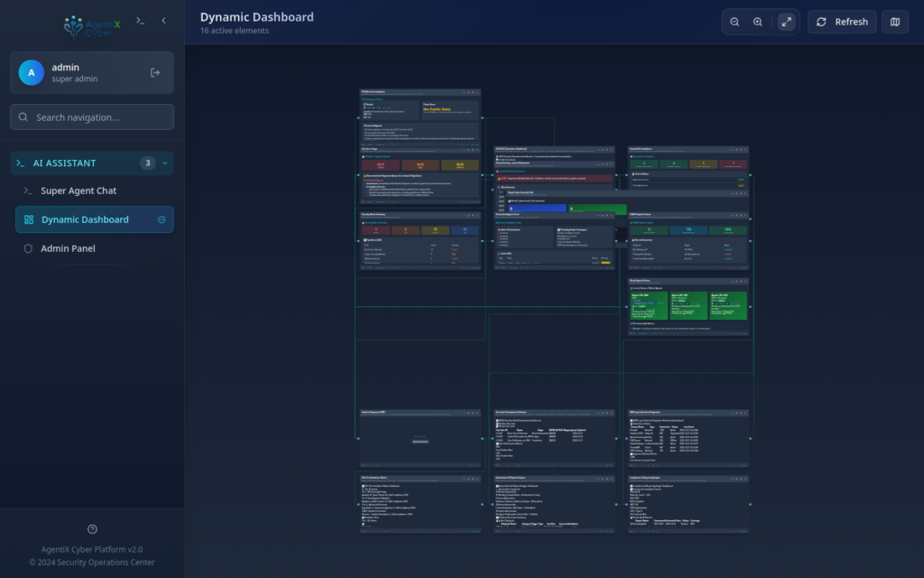
Task: Close the Compliance & Reporting Engine card
Action: coord(745,479)
